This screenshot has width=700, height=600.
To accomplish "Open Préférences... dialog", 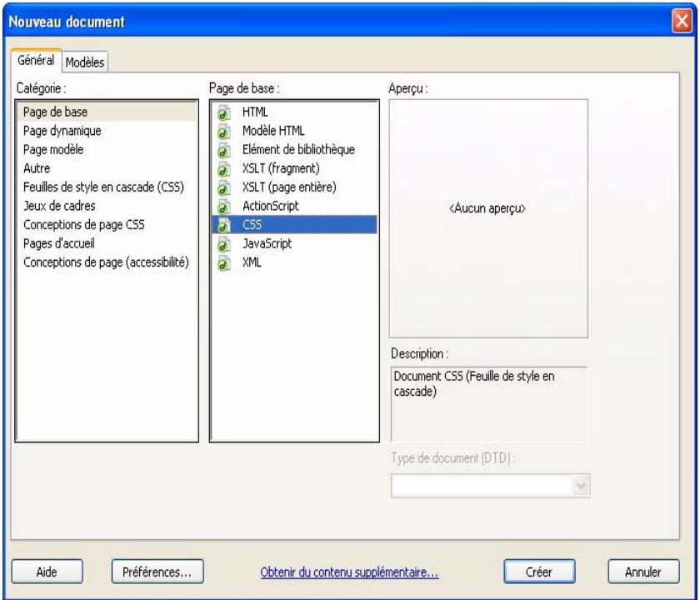I will (x=157, y=572).
